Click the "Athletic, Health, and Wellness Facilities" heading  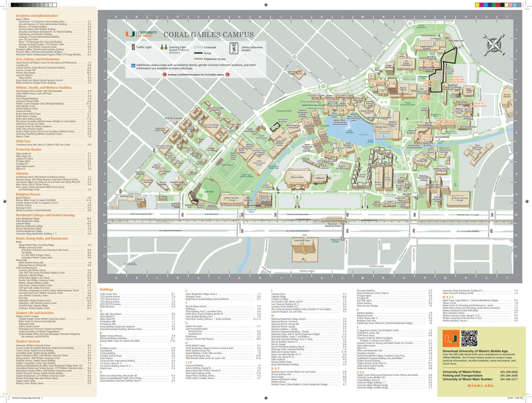pos(43,88)
